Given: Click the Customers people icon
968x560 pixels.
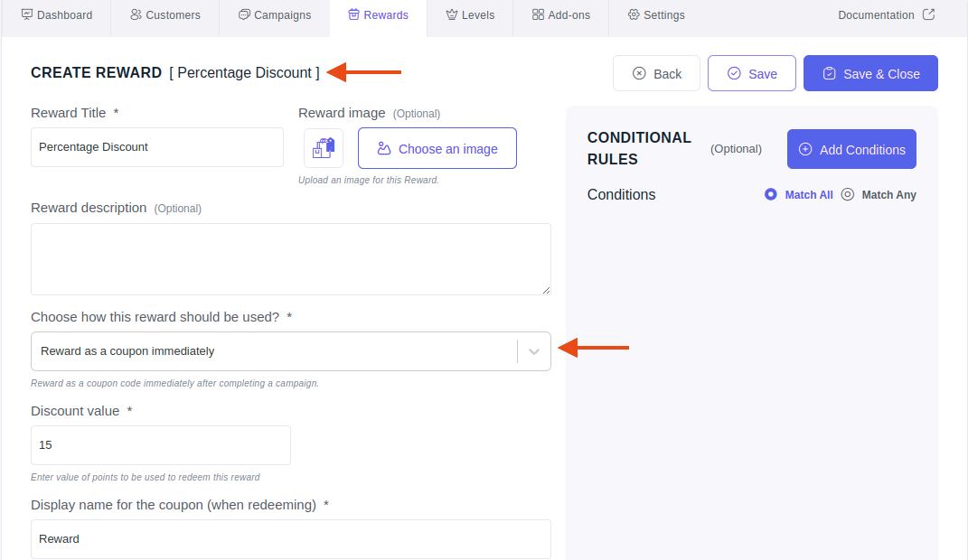Looking at the screenshot, I should (x=136, y=14).
